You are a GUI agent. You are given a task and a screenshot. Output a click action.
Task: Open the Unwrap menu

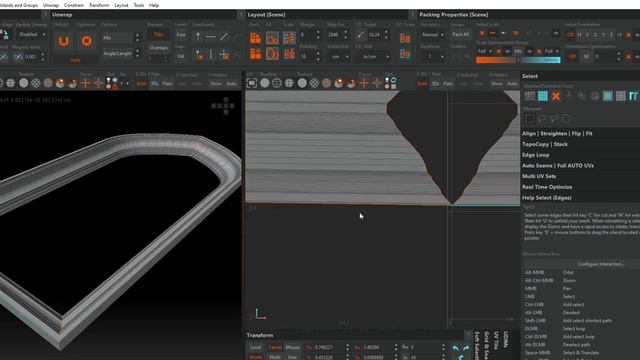click(x=51, y=5)
